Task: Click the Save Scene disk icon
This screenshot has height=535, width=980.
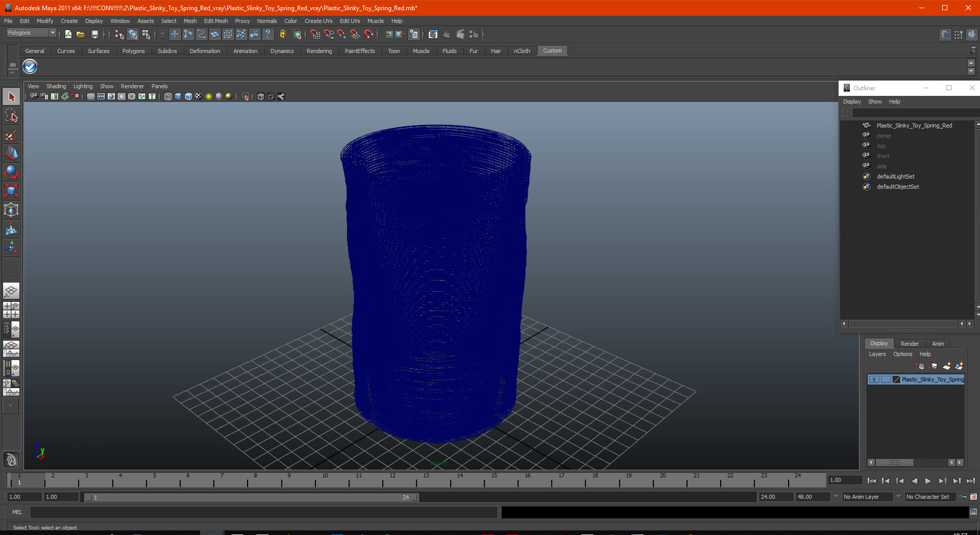Action: [x=94, y=34]
